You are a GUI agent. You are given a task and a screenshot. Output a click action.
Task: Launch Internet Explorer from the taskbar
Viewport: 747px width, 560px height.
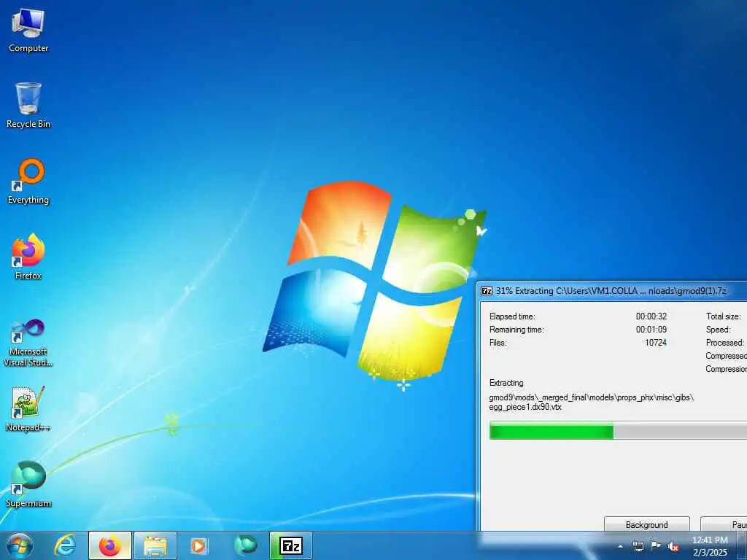click(65, 545)
